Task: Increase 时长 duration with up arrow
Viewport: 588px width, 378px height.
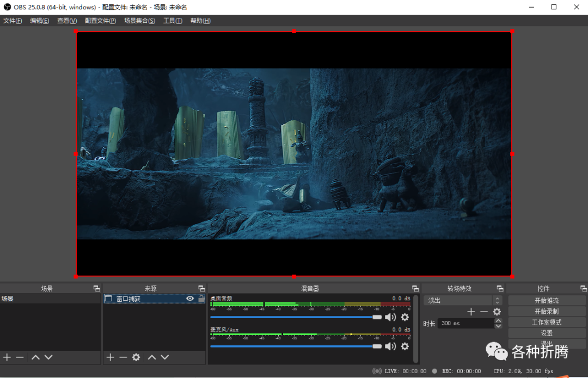Action: coord(498,320)
